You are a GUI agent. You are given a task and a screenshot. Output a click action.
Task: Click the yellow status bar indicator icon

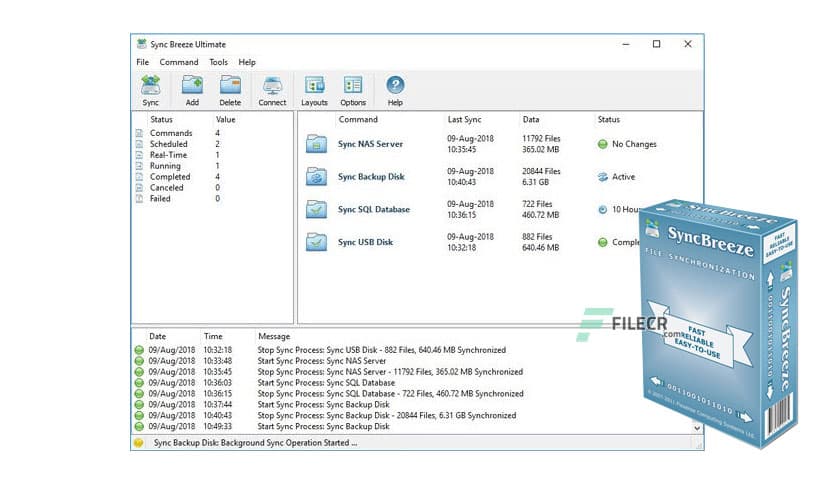139,442
